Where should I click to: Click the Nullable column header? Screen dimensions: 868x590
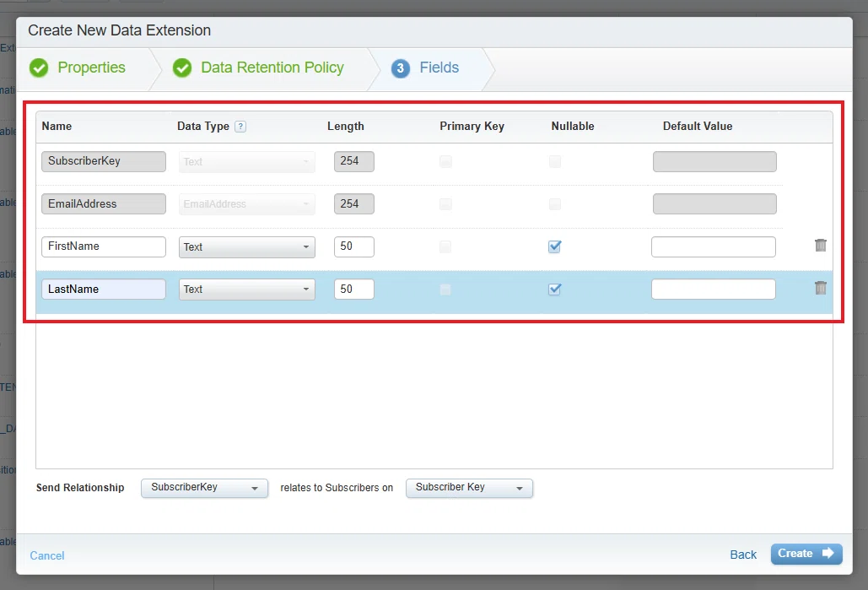pyautogui.click(x=573, y=127)
